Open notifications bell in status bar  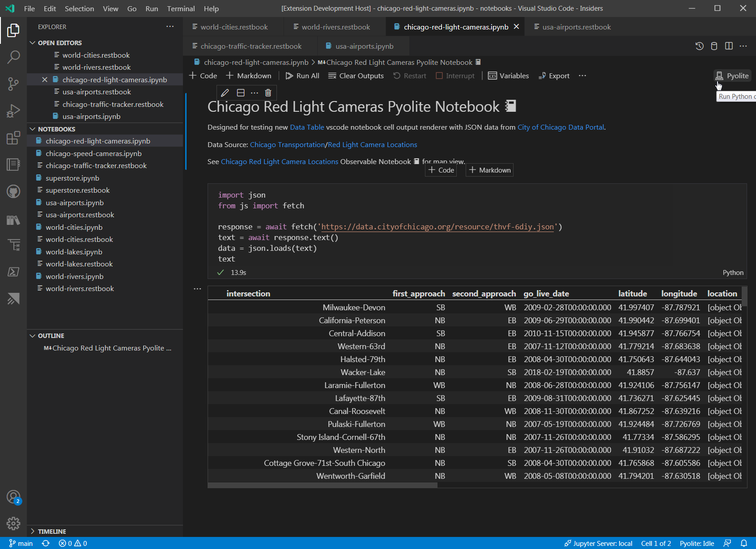tap(744, 543)
